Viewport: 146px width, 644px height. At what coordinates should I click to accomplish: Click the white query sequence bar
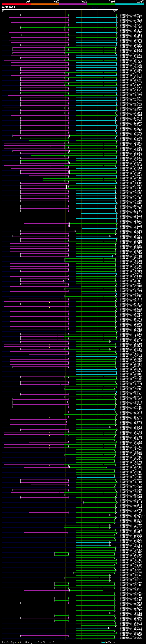click(x=60, y=10)
